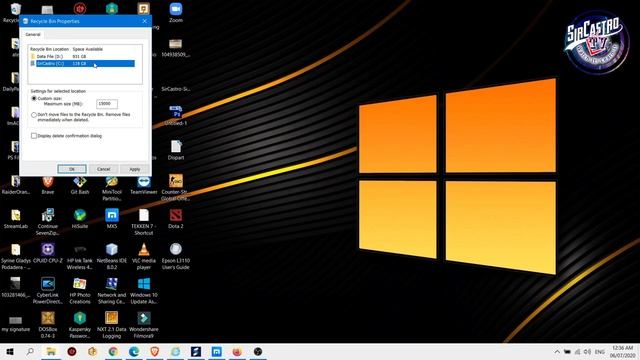Select the Data File (D:) drive row
Screen dimensions: 640x360
click(82, 56)
